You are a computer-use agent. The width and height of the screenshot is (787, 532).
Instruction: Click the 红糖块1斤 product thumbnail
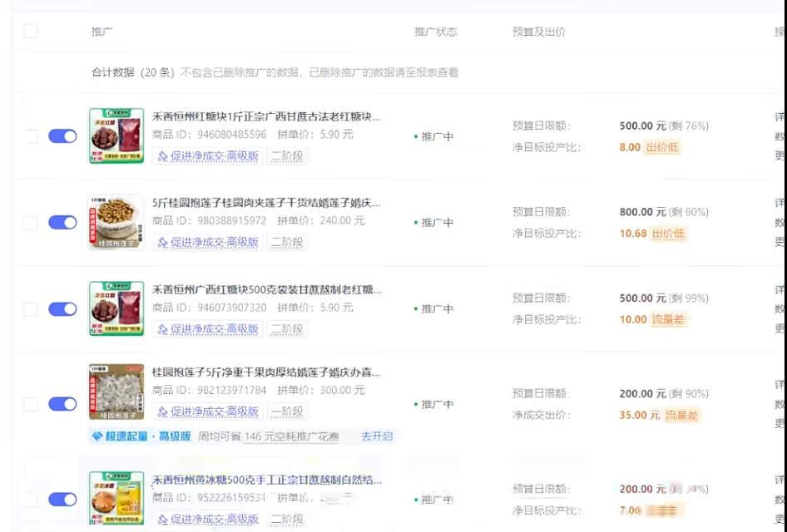pyautogui.click(x=116, y=135)
